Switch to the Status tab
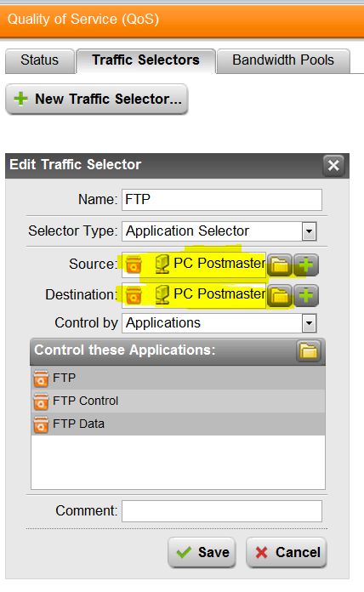The image size is (364, 592). [40, 60]
